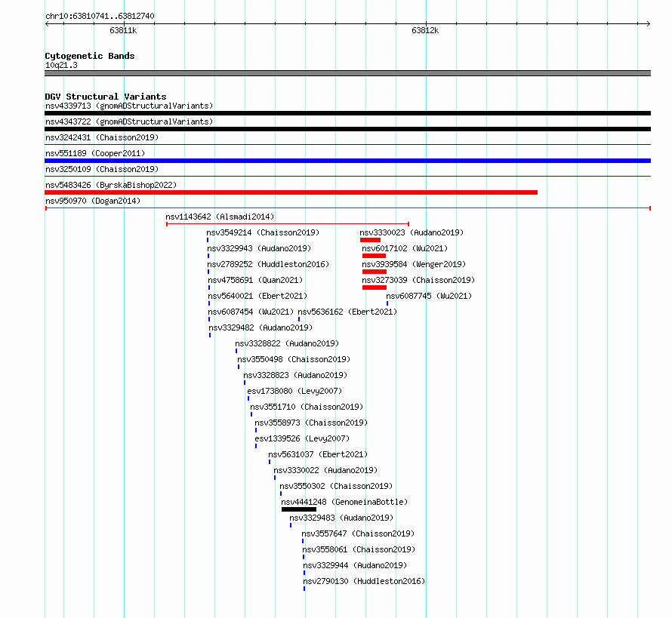Screen dimensions: 672x618
Task: Click the esv1738080 (Levy2007) label
Action: click(294, 391)
